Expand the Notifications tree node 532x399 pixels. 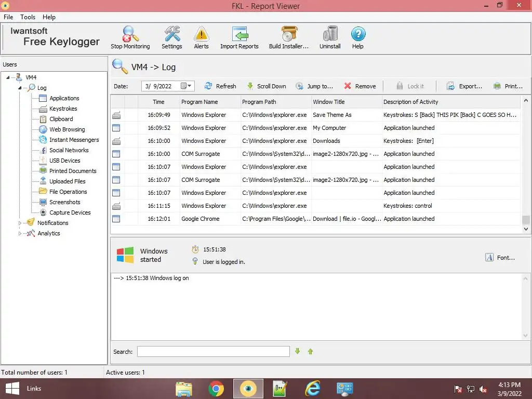click(20, 223)
